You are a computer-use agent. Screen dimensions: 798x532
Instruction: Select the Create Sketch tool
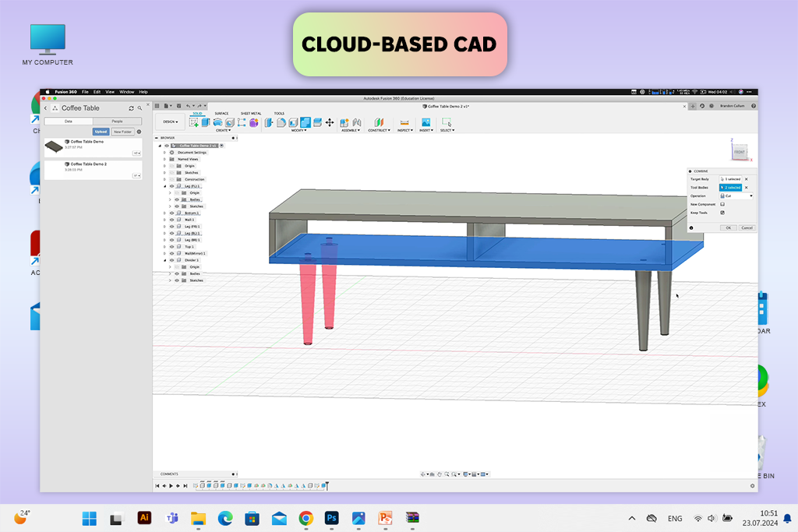(193, 122)
